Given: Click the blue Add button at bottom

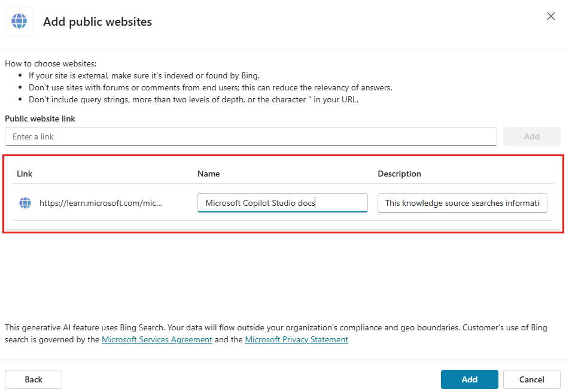Looking at the screenshot, I should pyautogui.click(x=470, y=379).
